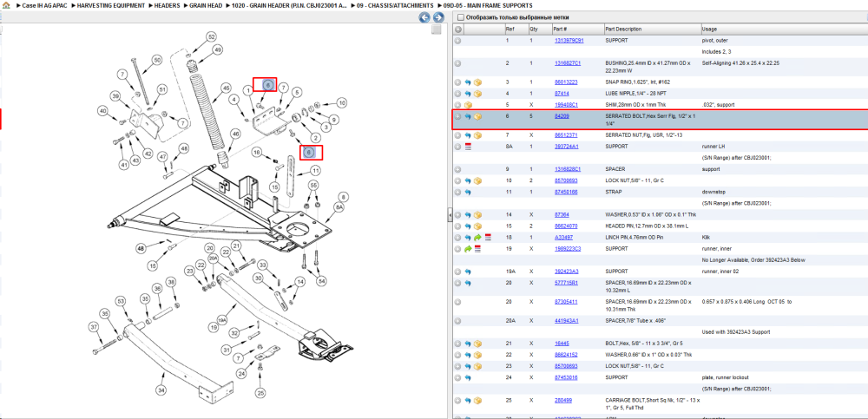This screenshot has width=868, height=419.
Task: Click the box icon on SERRATED NUT row
Action: (x=477, y=135)
